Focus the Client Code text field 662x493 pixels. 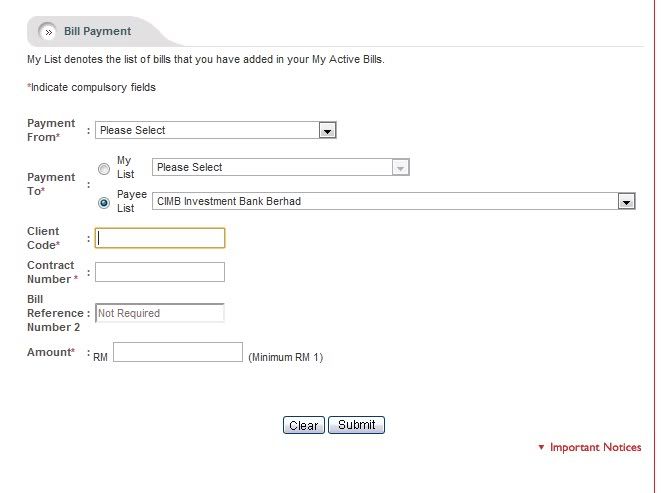(160, 238)
